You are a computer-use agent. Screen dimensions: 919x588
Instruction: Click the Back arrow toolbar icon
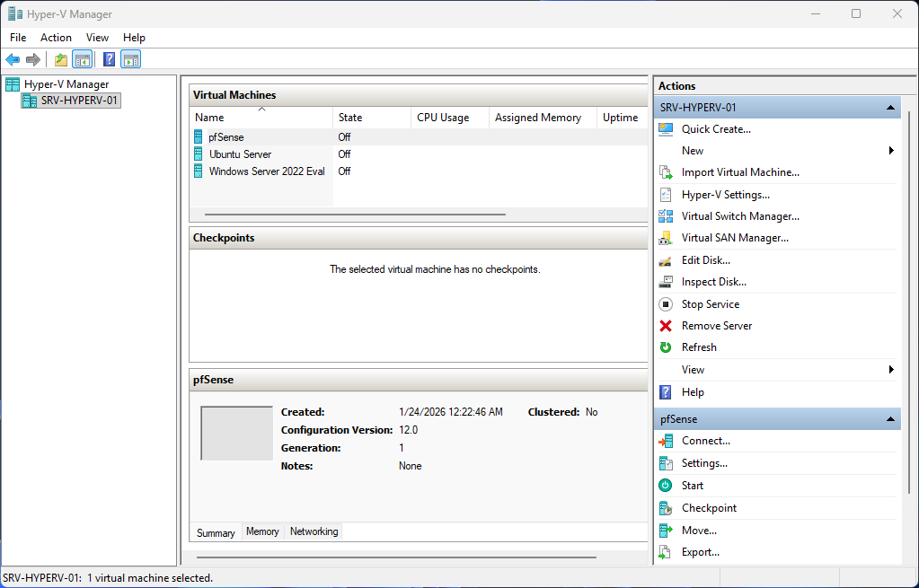click(13, 60)
